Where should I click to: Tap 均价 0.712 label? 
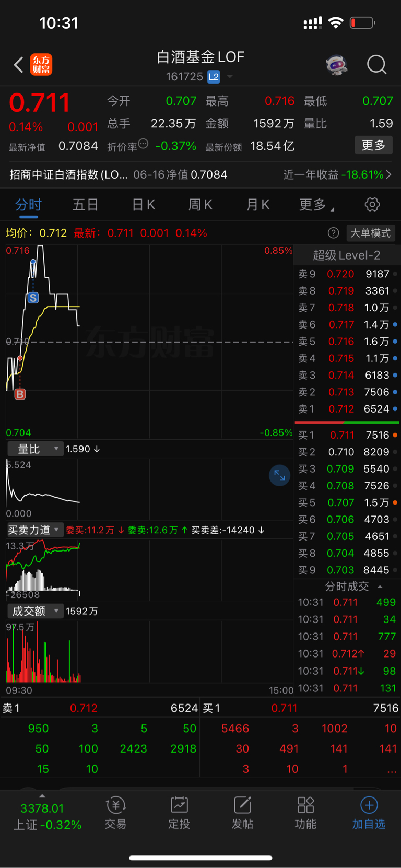[x=36, y=233]
